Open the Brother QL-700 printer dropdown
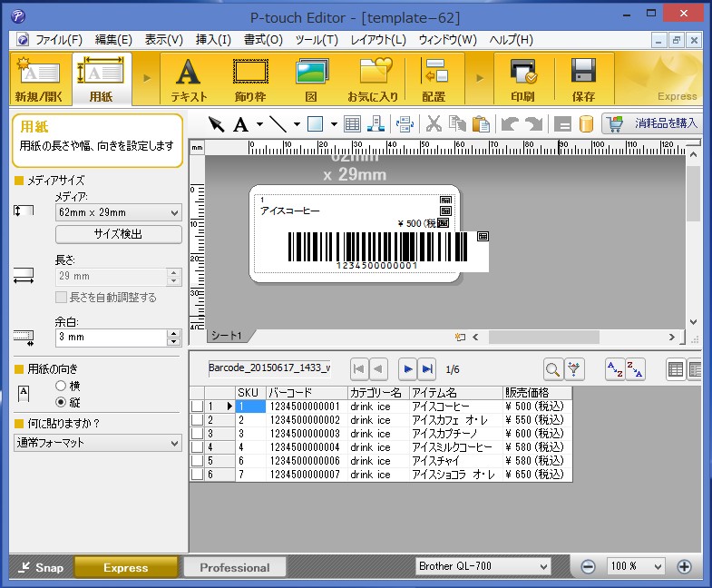This screenshot has height=588, width=712. coord(483,566)
